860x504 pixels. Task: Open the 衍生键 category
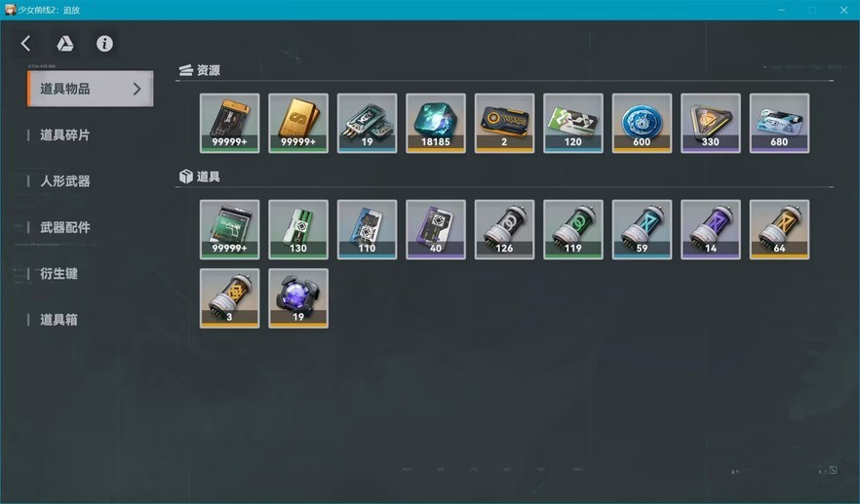click(59, 273)
